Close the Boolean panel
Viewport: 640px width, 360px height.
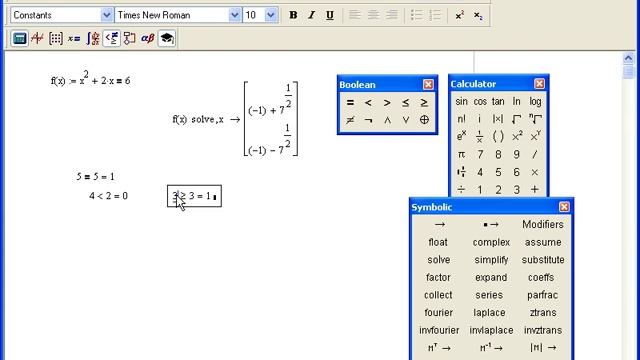(428, 84)
